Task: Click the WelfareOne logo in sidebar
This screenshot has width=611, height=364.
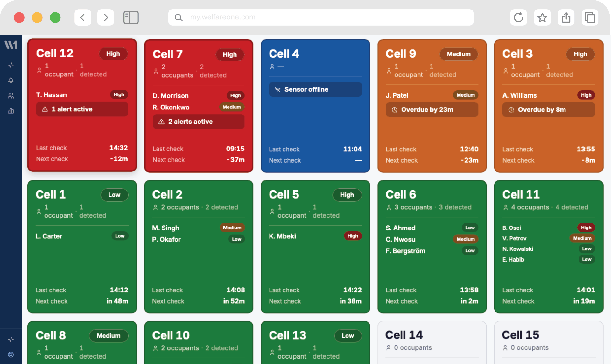Action: 11,45
